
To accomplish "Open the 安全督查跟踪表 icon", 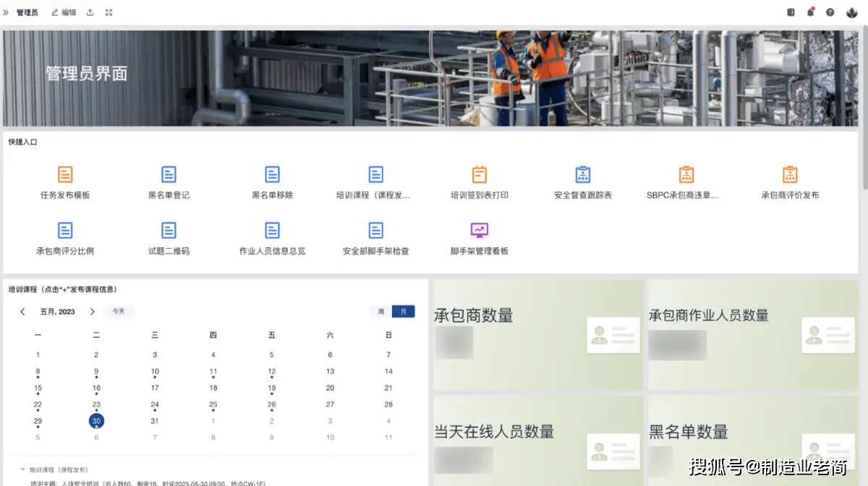I will click(583, 174).
